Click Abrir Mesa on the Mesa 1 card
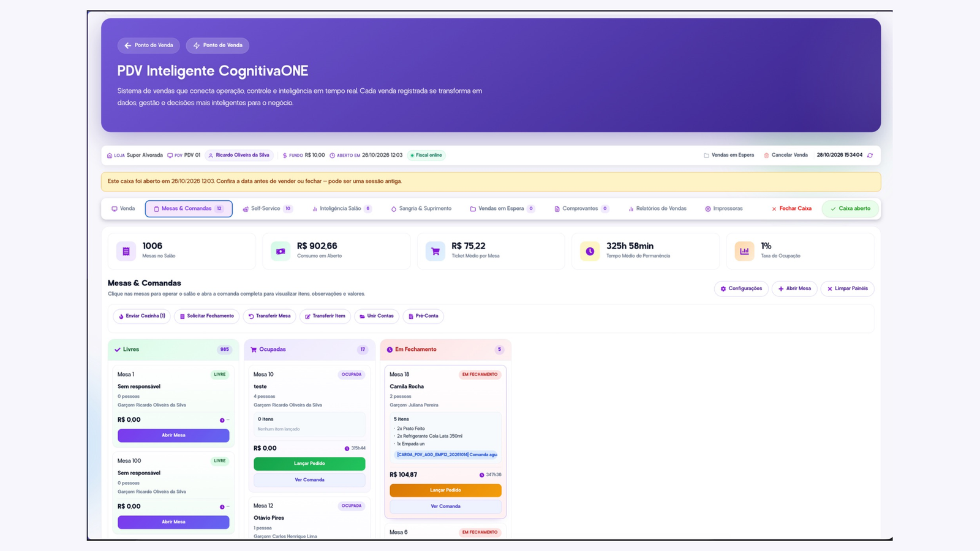Image resolution: width=980 pixels, height=551 pixels. [x=173, y=435]
